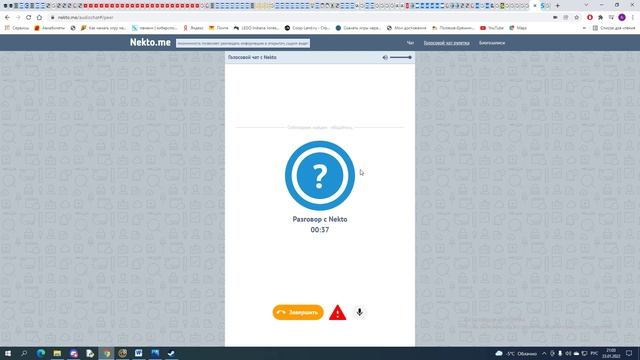Open Microsoft Word from the taskbar
This screenshot has width=640, height=360.
(138, 353)
